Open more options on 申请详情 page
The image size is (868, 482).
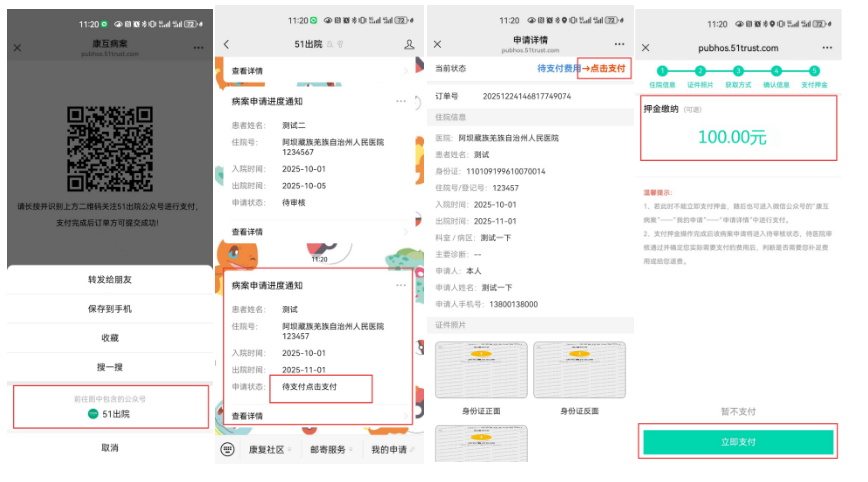pos(619,44)
